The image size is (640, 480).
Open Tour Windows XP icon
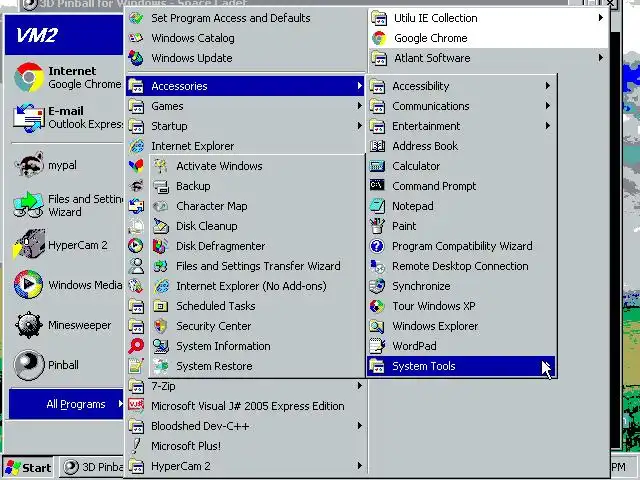pyautogui.click(x=377, y=306)
